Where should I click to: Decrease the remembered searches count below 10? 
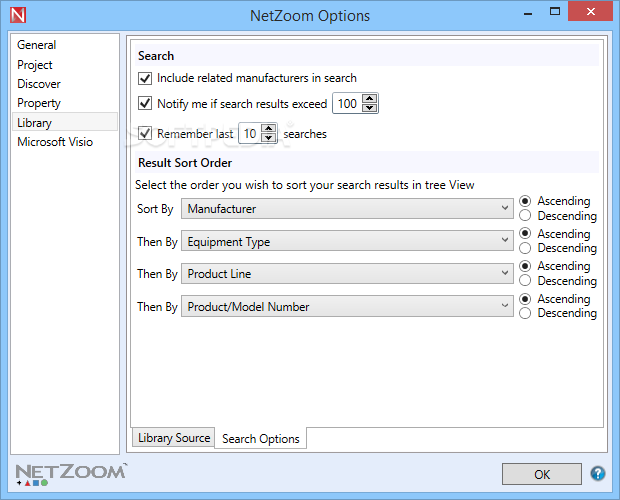269,138
